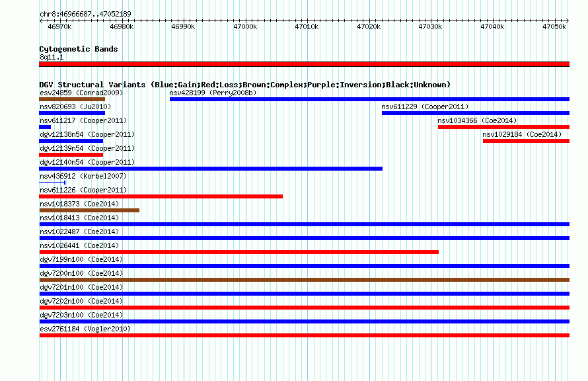Select the blue nsv611229 gain bar
The image size is (588, 381).
[x=476, y=113]
